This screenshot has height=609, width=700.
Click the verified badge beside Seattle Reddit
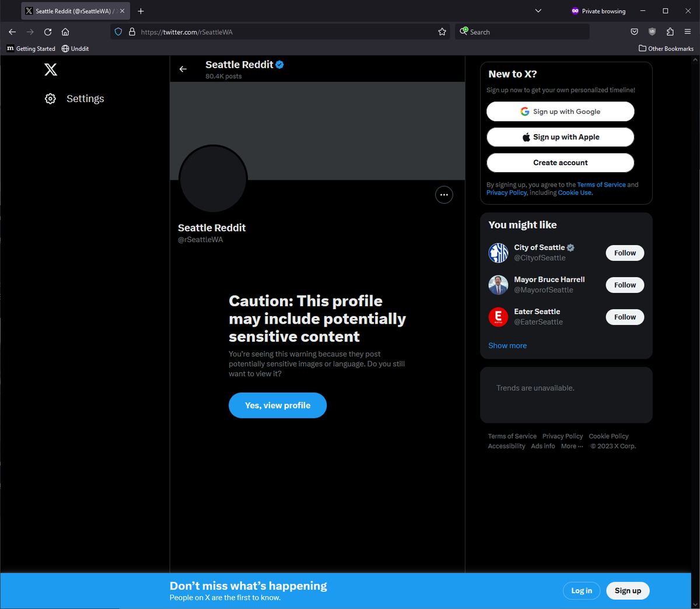point(280,65)
